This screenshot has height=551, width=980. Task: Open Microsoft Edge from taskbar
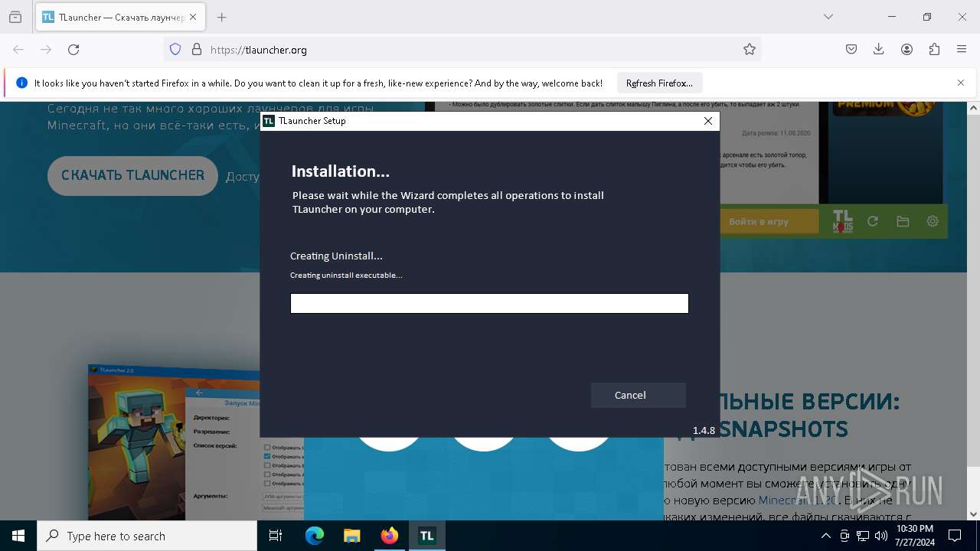315,536
